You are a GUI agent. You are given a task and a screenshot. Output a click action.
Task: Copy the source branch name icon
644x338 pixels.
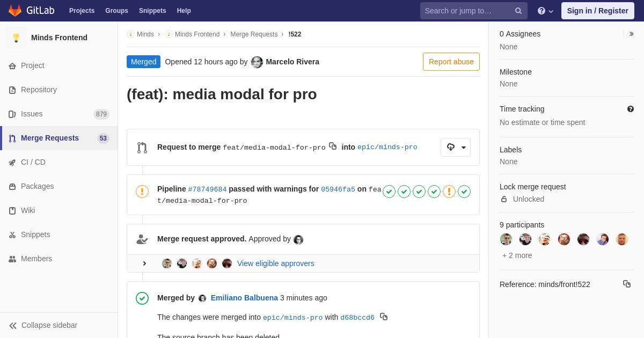(333, 146)
